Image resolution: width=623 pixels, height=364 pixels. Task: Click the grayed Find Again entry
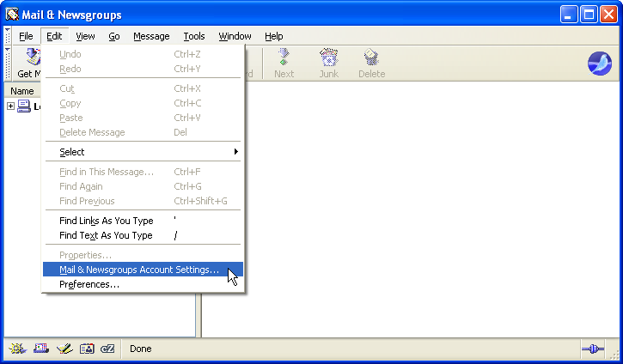pos(143,186)
